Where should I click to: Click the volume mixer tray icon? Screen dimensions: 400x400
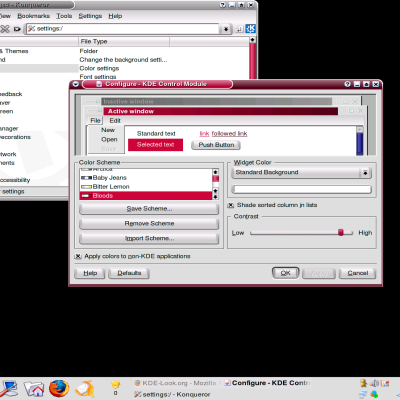[374, 383]
